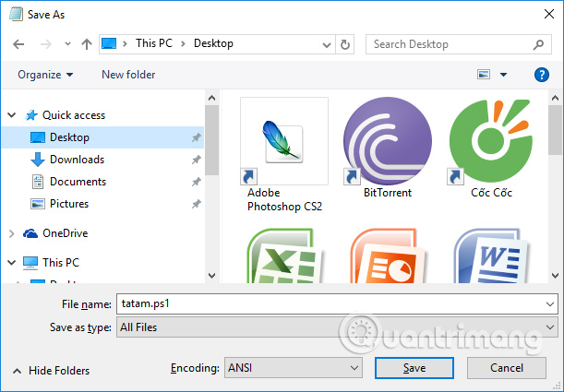The image size is (564, 392).
Task: Select the BitTorrent shortcut icon
Action: click(x=388, y=141)
